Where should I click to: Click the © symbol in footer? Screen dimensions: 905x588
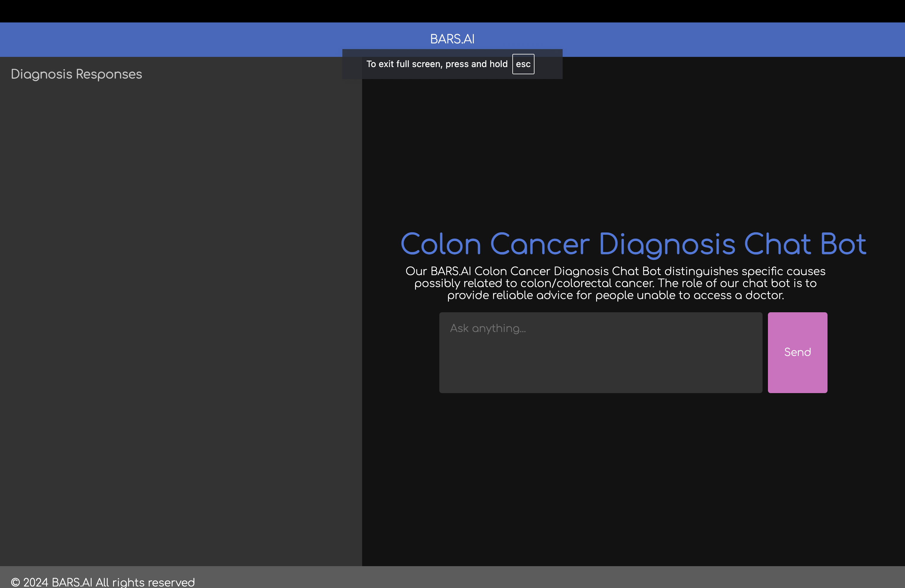(15, 582)
